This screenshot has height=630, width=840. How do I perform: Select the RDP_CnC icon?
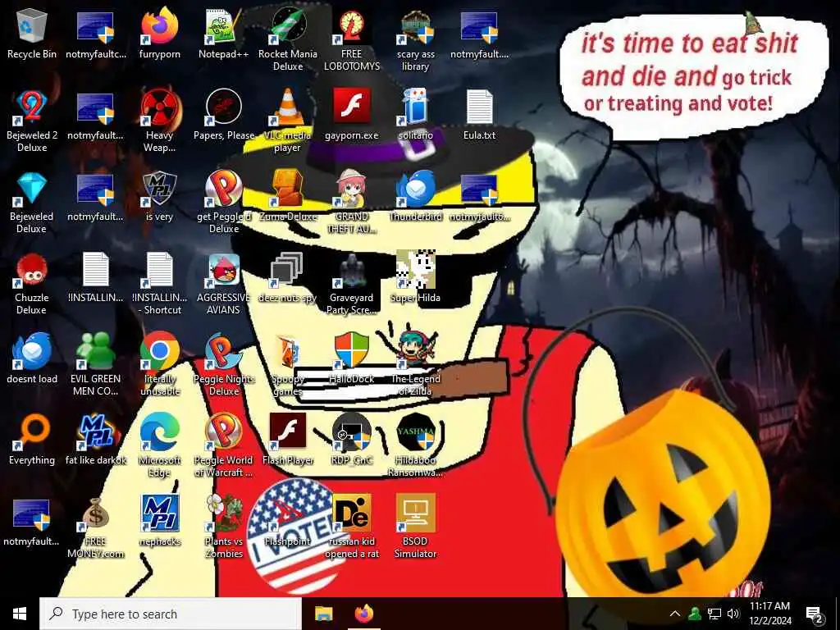pyautogui.click(x=351, y=432)
